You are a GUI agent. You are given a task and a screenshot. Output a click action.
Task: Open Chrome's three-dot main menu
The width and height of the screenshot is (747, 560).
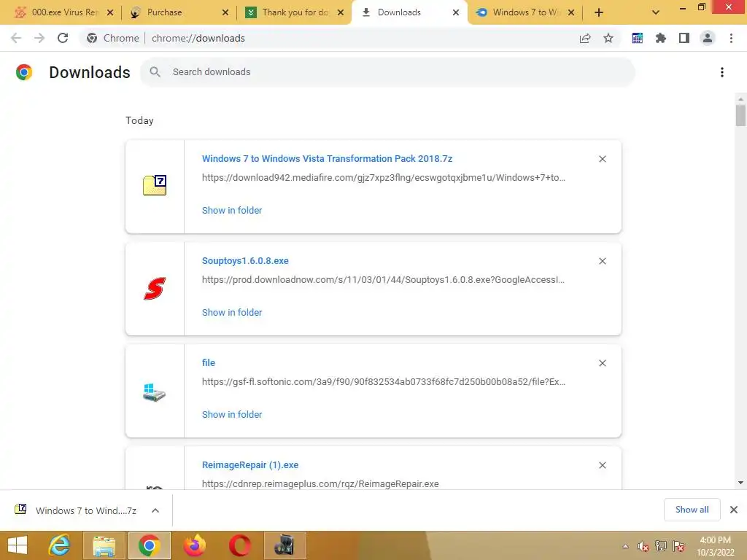click(x=731, y=38)
